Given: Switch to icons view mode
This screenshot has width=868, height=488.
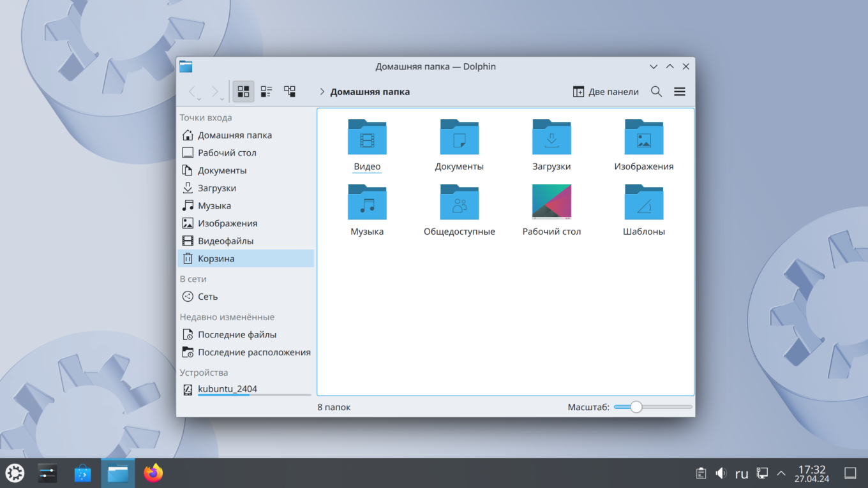Looking at the screenshot, I should [243, 91].
